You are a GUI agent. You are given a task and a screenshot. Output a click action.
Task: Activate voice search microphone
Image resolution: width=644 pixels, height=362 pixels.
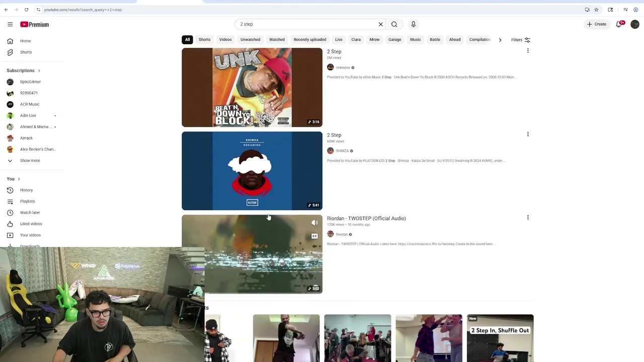(x=413, y=24)
